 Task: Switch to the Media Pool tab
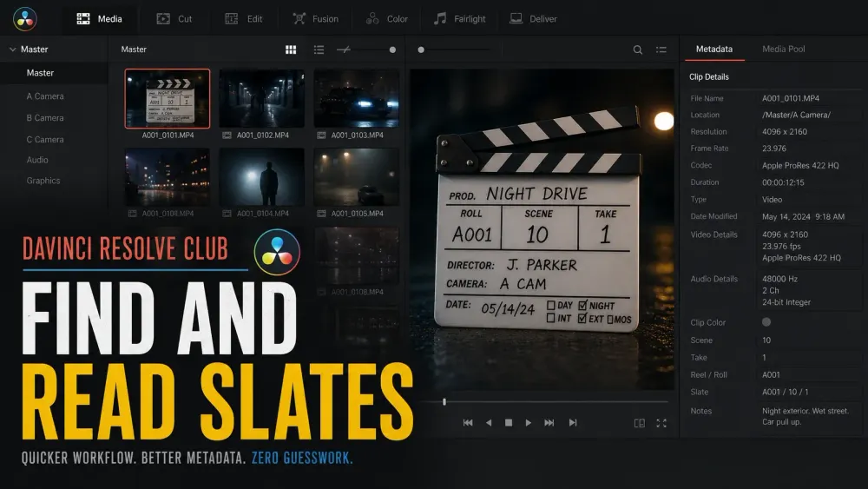click(783, 49)
